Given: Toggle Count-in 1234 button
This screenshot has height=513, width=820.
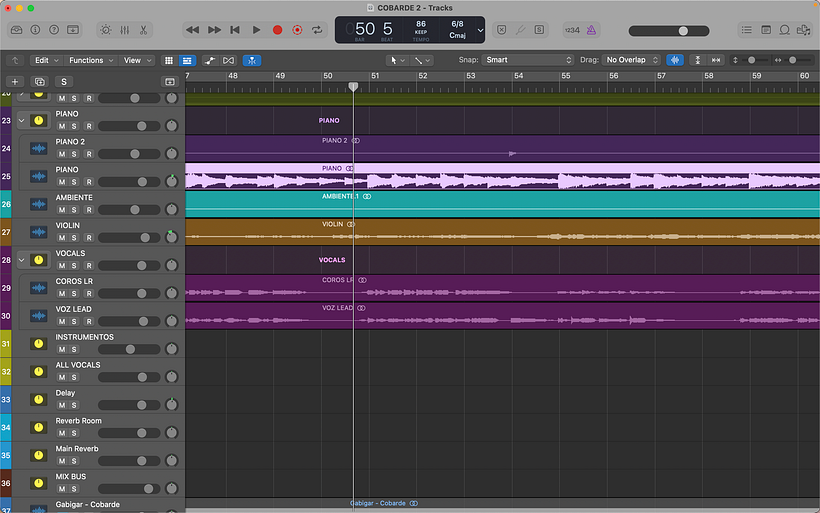Looking at the screenshot, I should click(572, 30).
